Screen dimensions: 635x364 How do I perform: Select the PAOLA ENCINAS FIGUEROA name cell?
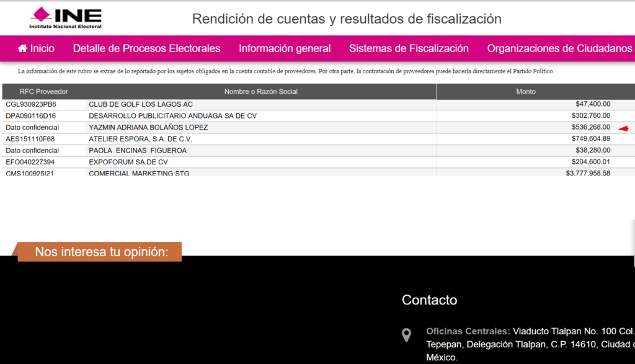tap(138, 151)
